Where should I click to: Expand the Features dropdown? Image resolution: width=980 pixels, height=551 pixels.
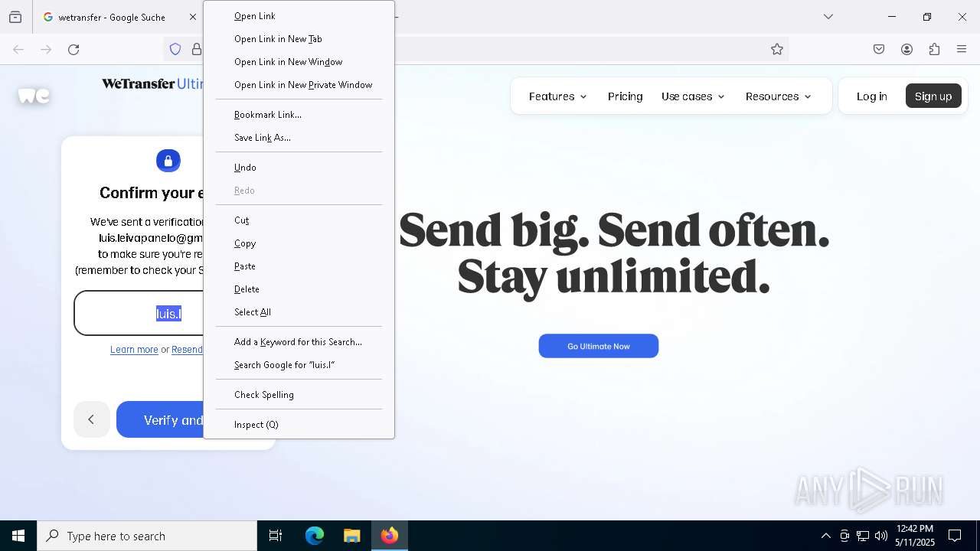[x=557, y=96]
